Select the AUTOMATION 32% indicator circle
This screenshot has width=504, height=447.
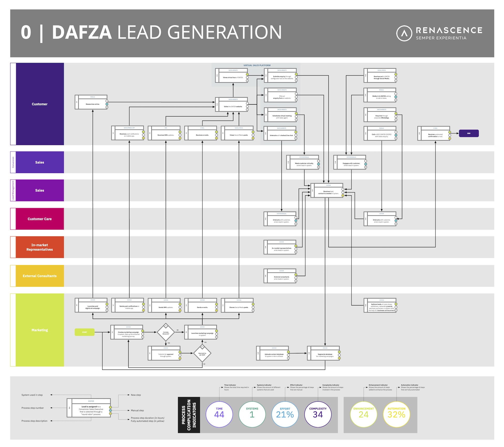(396, 414)
